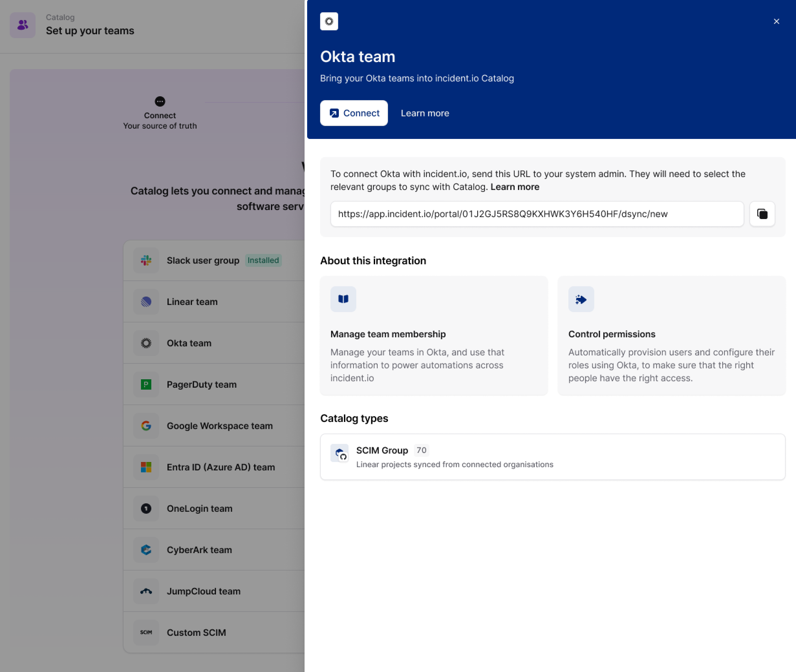Click the Control permissions icon
The width and height of the screenshot is (796, 672).
[x=581, y=299]
